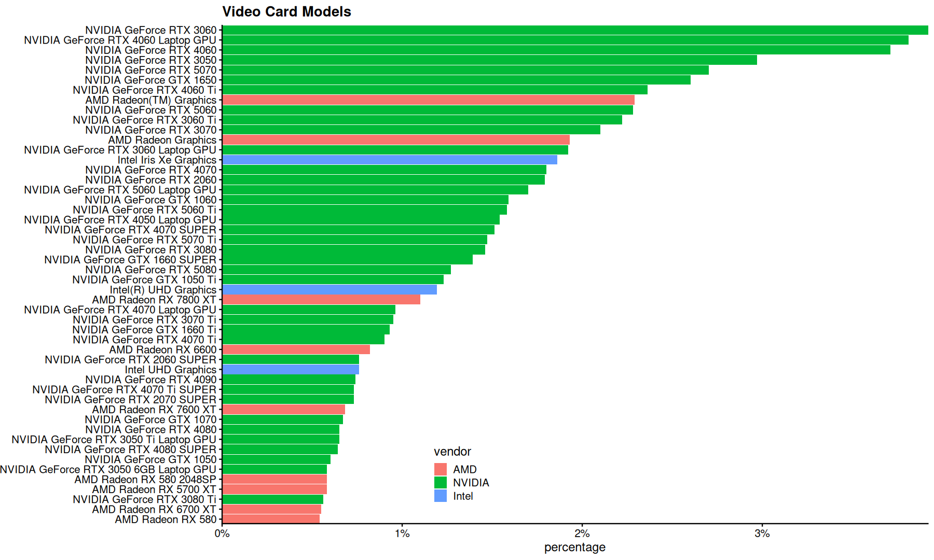The width and height of the screenshot is (934, 560).
Task: Click the AMD red legend swatch
Action: coord(441,469)
